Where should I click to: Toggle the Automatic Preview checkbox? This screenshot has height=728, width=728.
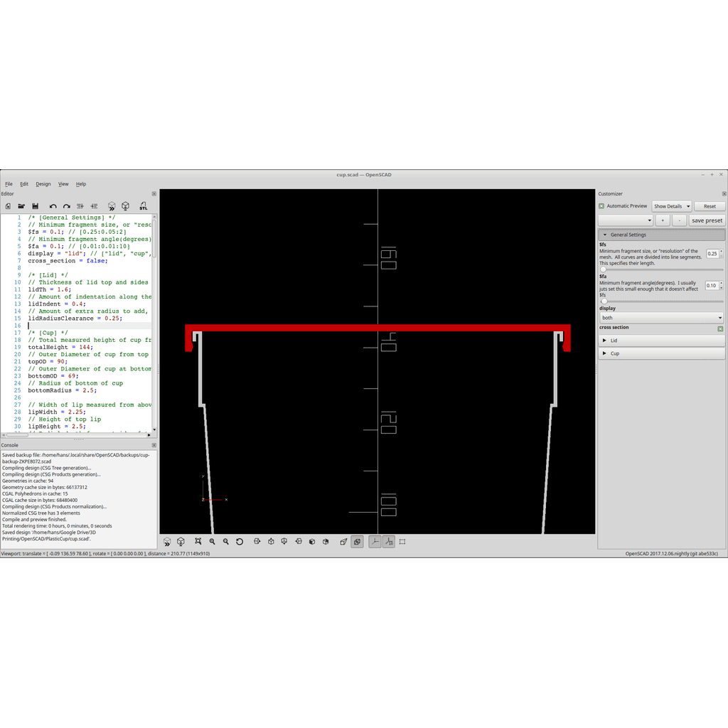tap(601, 206)
